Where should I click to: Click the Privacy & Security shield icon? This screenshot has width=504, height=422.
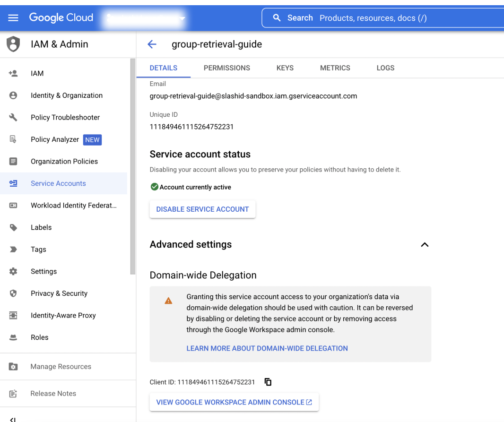pyautogui.click(x=13, y=293)
